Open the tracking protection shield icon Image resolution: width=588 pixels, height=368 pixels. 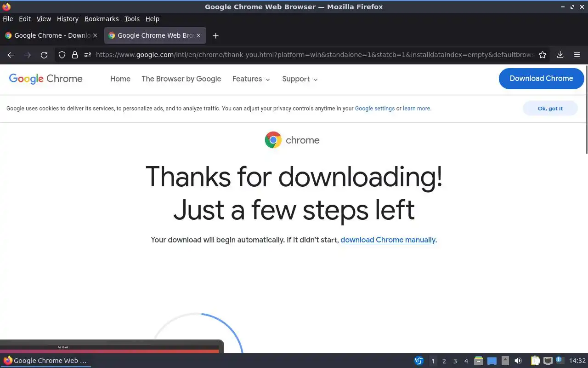[x=62, y=55]
